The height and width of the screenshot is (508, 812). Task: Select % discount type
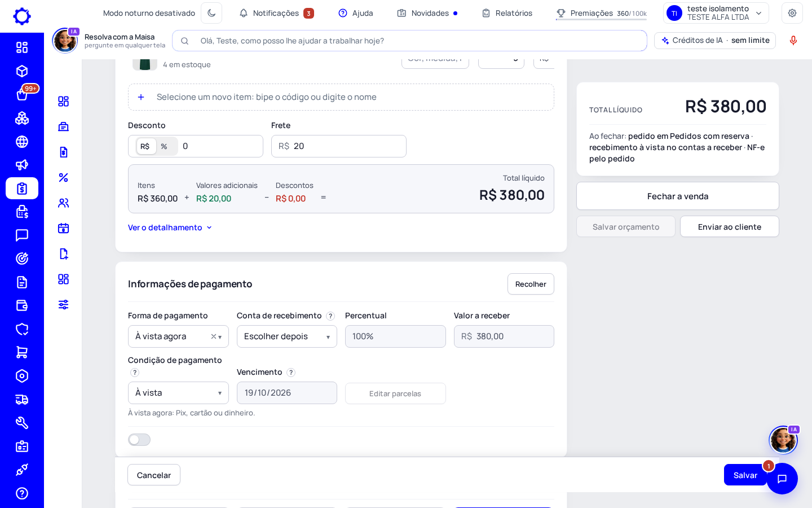point(164,146)
